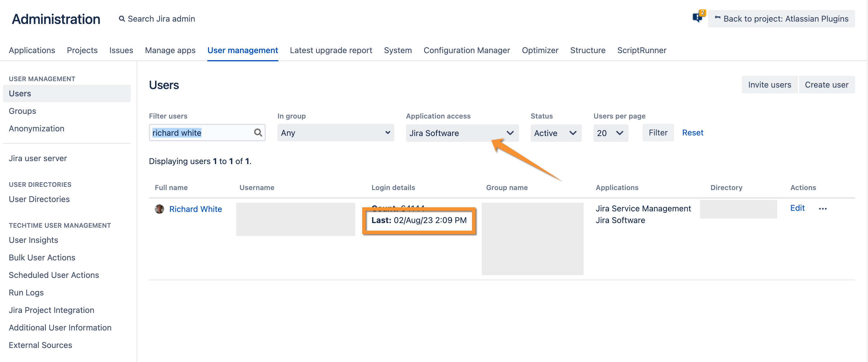The image size is (868, 362).
Task: Click the feedback notification icon with badge
Action: pyautogui.click(x=697, y=17)
